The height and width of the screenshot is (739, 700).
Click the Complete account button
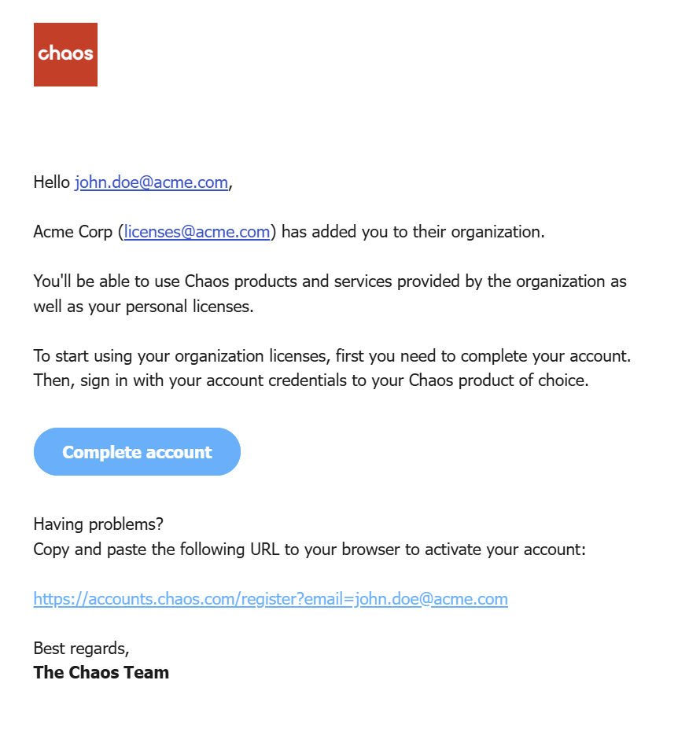click(x=137, y=451)
